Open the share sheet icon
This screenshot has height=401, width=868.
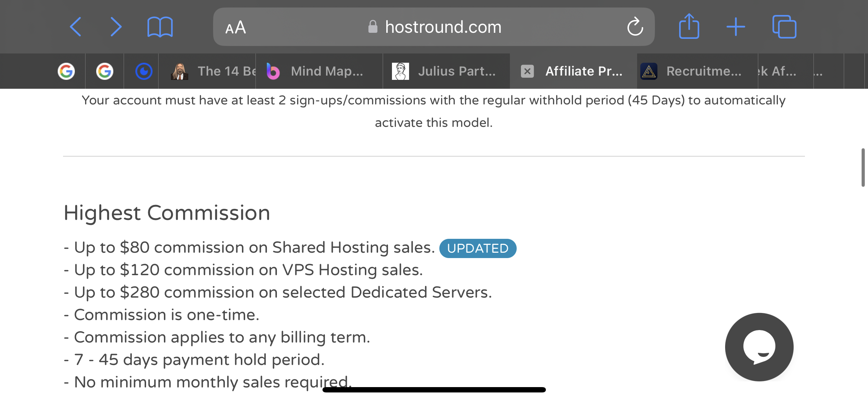click(x=689, y=26)
